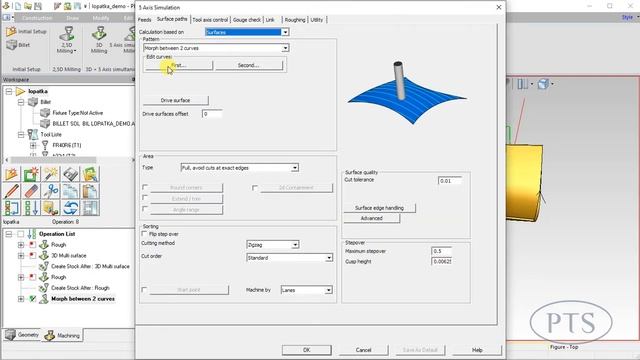Click the Surface edge handling button
This screenshot has width=640, height=360.
click(x=379, y=208)
